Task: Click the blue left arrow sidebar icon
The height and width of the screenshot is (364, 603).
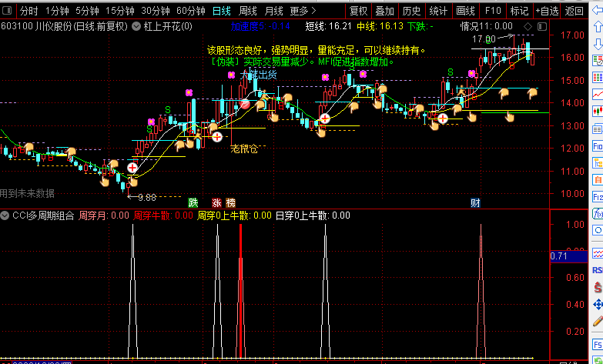Action: [598, 11]
